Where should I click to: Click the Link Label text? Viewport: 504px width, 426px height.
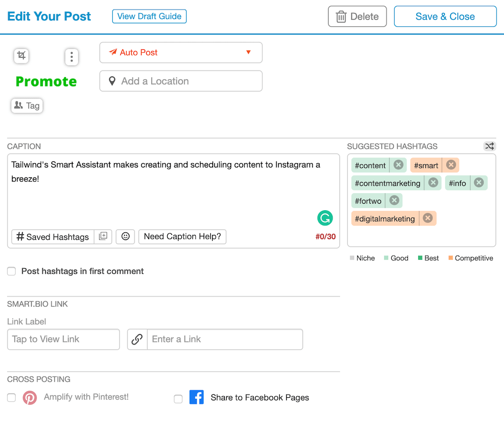pos(26,322)
